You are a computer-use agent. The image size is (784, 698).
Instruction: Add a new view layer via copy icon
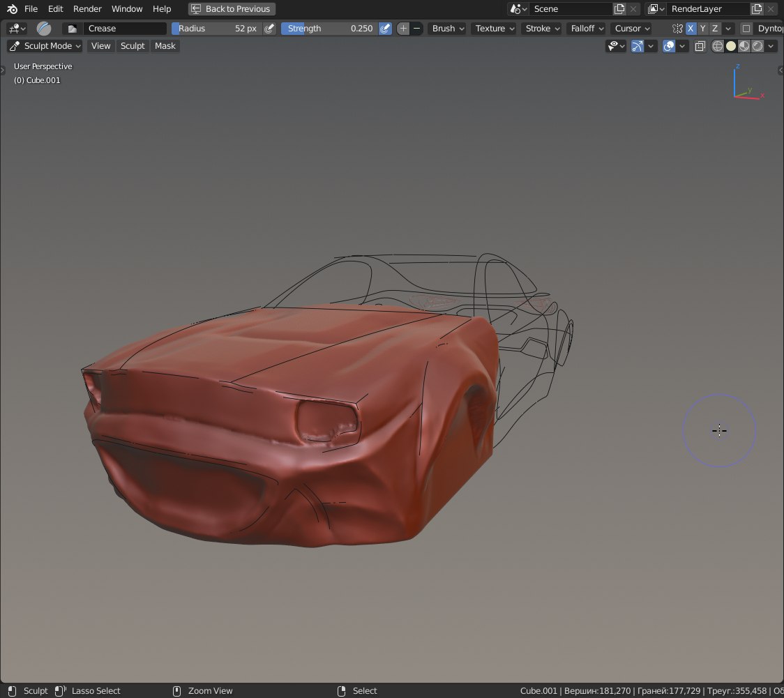(x=757, y=9)
